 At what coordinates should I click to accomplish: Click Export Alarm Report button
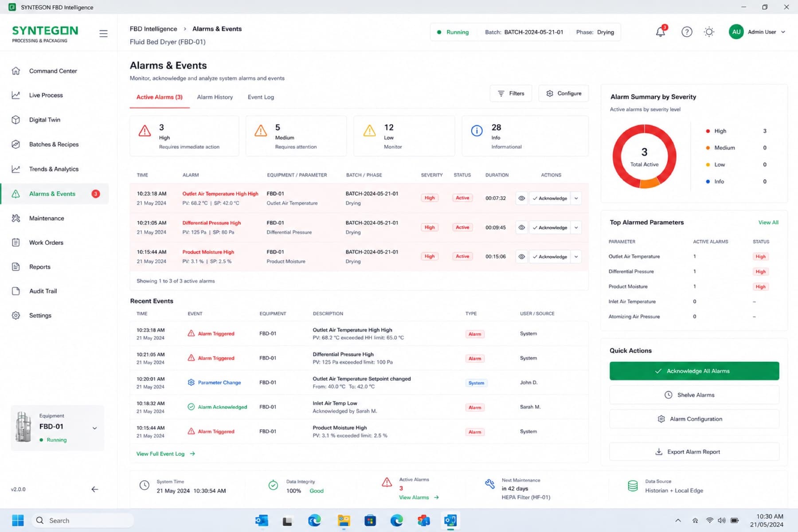(x=694, y=452)
